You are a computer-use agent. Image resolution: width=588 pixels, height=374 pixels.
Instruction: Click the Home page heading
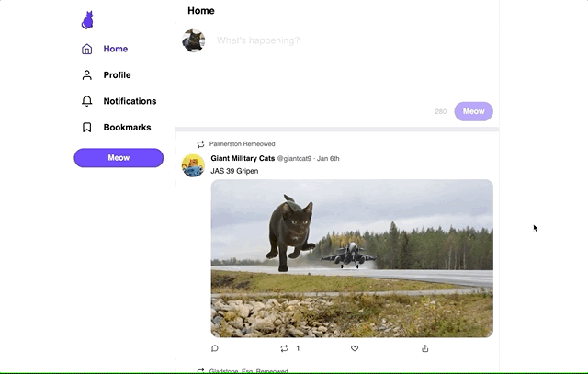201,11
